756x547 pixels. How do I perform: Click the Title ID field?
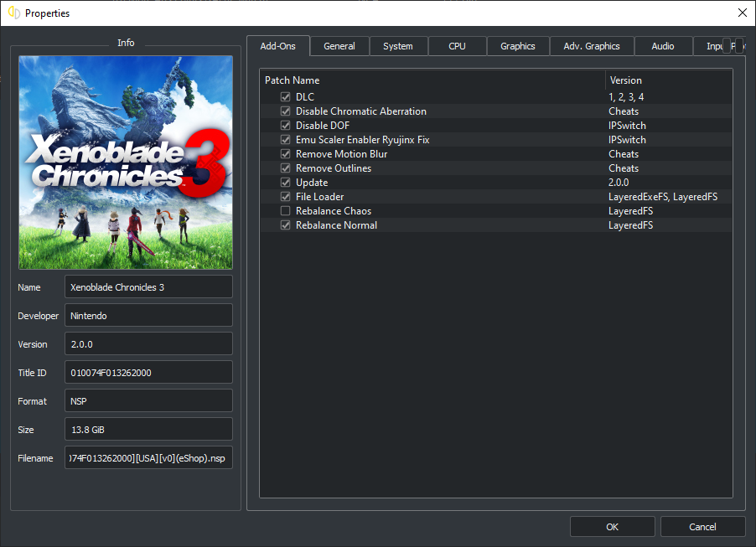click(x=148, y=373)
